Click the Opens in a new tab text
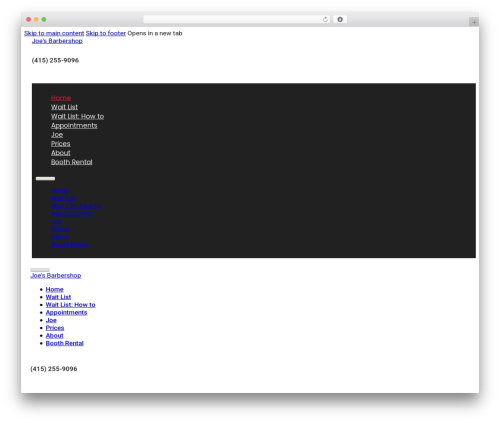 pos(155,33)
